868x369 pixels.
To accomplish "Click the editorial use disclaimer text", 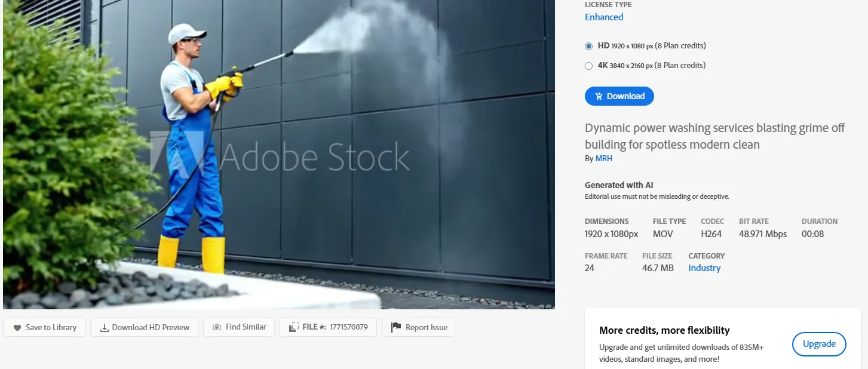I will [657, 196].
